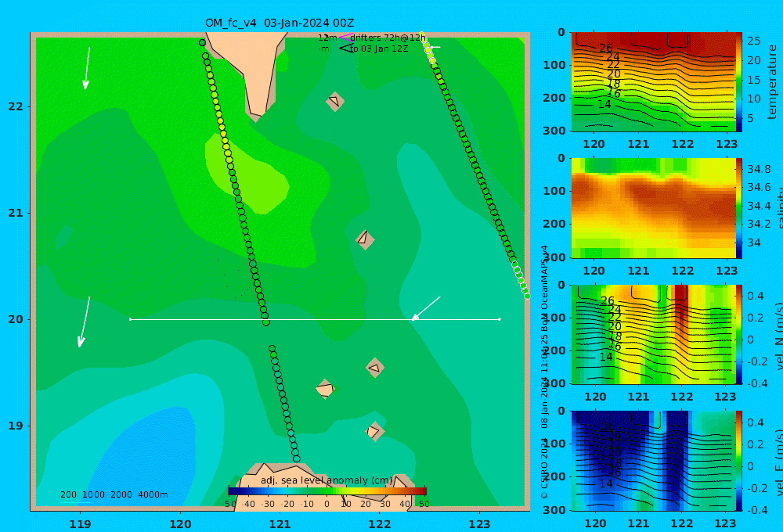Select the small island near 19.5N, 122E
Image resolution: width=783 pixels, height=532 pixels.
point(375,368)
